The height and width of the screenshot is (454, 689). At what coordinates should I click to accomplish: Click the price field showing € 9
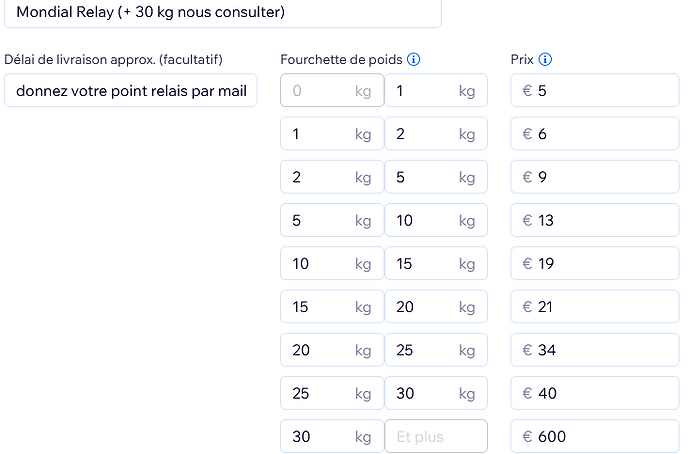click(595, 178)
